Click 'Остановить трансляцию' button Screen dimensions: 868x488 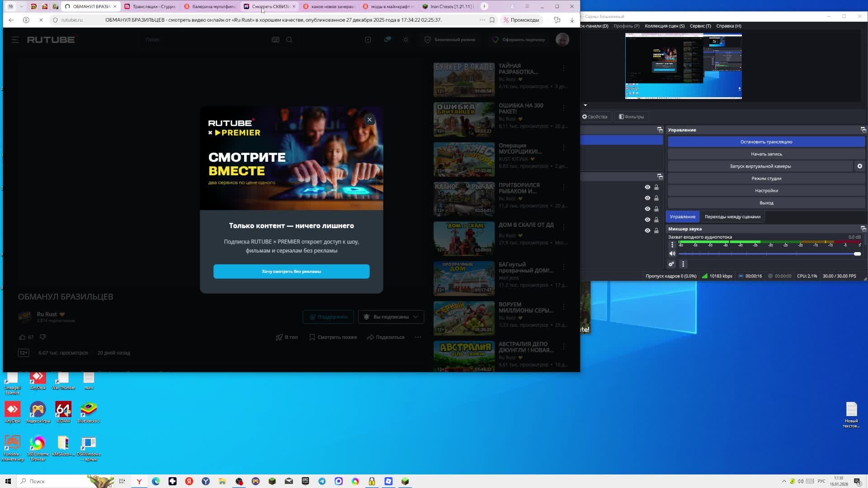(x=766, y=142)
